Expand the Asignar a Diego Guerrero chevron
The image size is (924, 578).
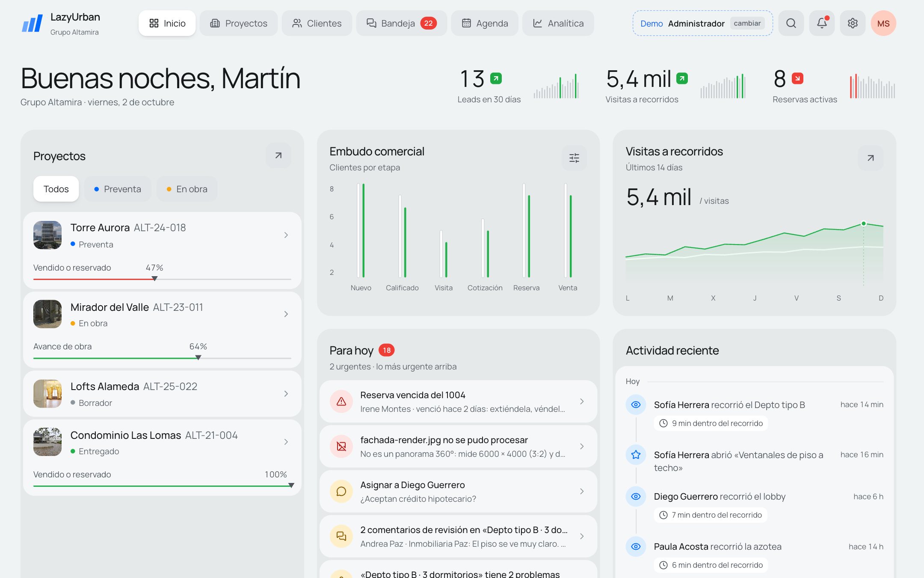pos(582,492)
